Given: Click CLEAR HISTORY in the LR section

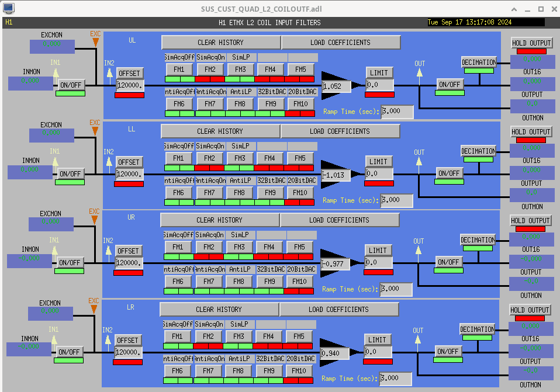Looking at the screenshot, I should 219,310.
